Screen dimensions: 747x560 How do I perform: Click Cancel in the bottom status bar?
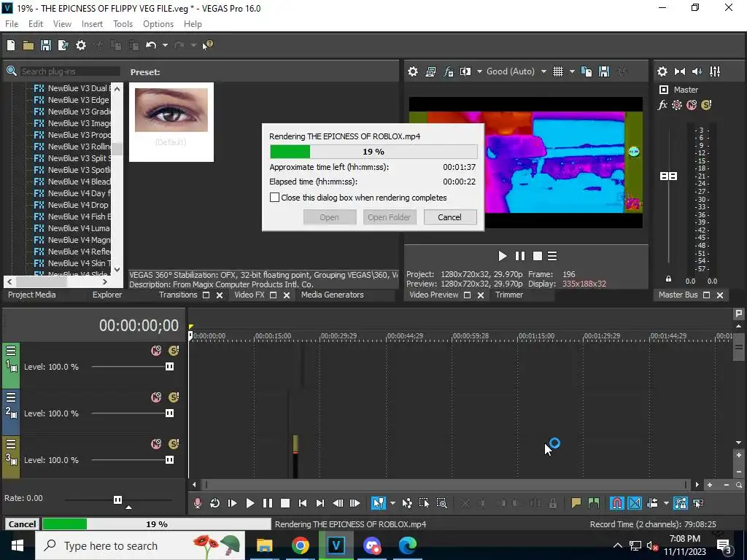tap(22, 524)
